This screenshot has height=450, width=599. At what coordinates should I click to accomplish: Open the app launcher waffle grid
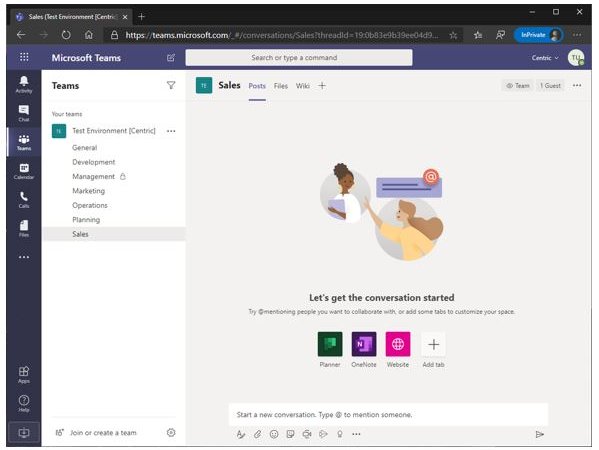(24, 57)
